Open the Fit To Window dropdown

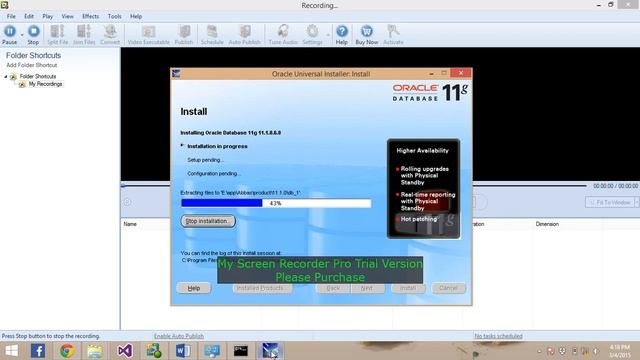637,202
